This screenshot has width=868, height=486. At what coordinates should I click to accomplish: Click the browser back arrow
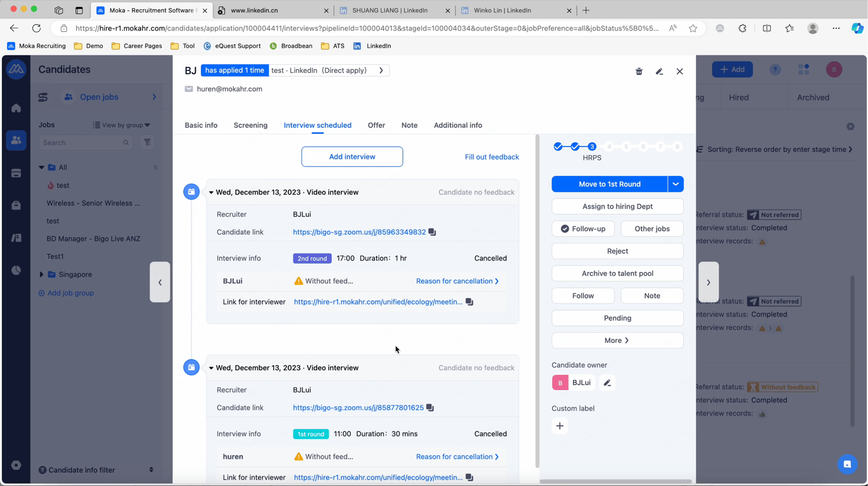14,28
